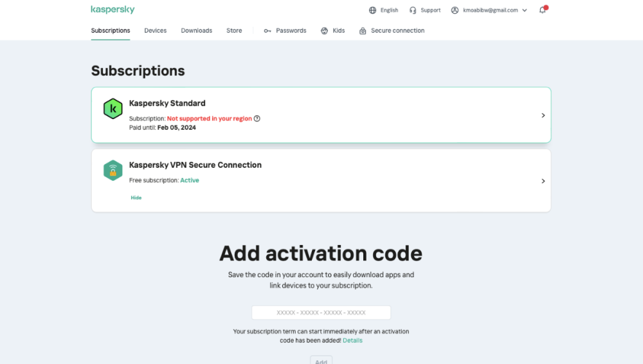This screenshot has width=643, height=364.
Task: Click the question mark help icon
Action: click(257, 118)
